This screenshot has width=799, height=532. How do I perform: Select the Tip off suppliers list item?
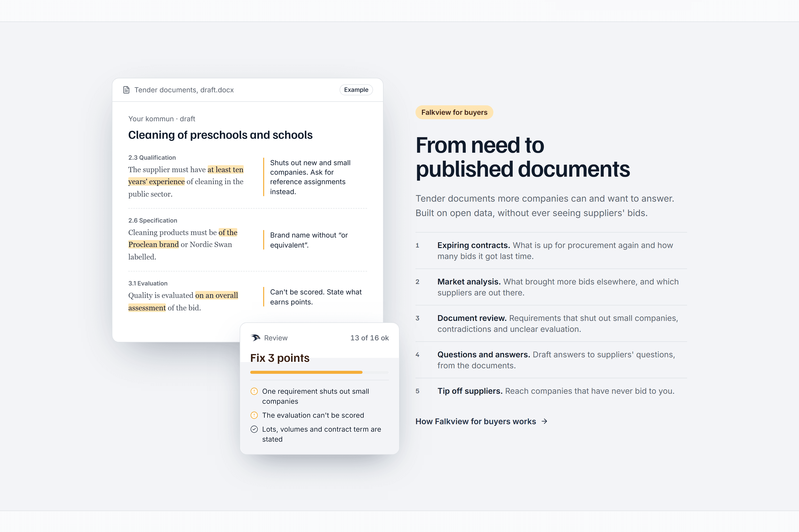point(551,391)
